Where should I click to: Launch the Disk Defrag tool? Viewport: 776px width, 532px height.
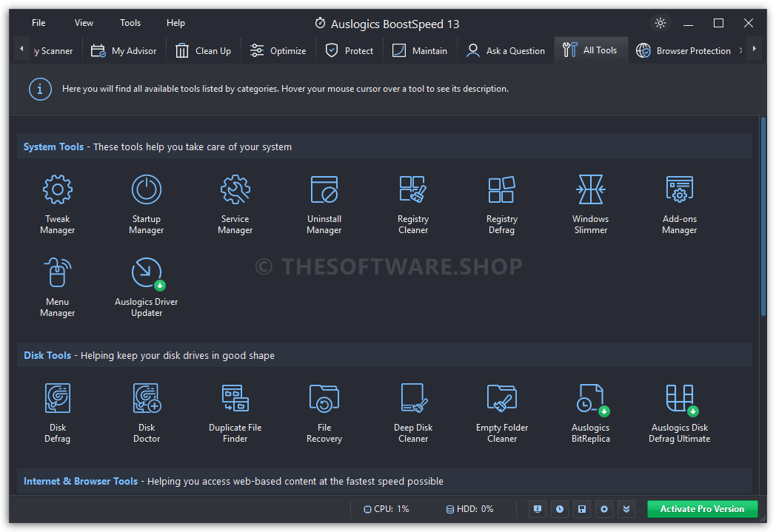[58, 413]
